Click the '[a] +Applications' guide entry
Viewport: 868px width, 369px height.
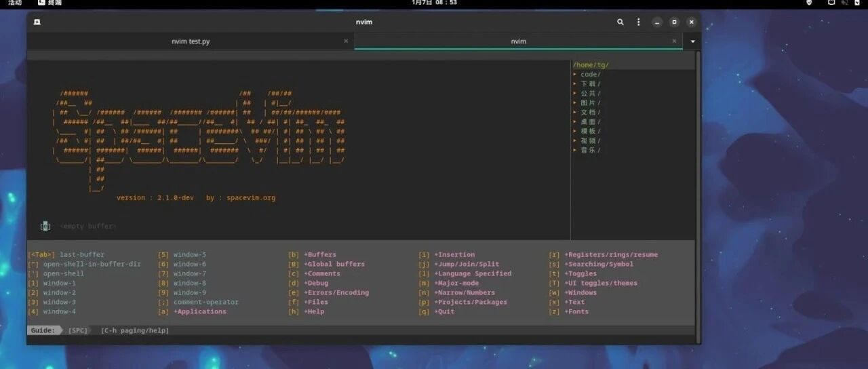(x=193, y=312)
